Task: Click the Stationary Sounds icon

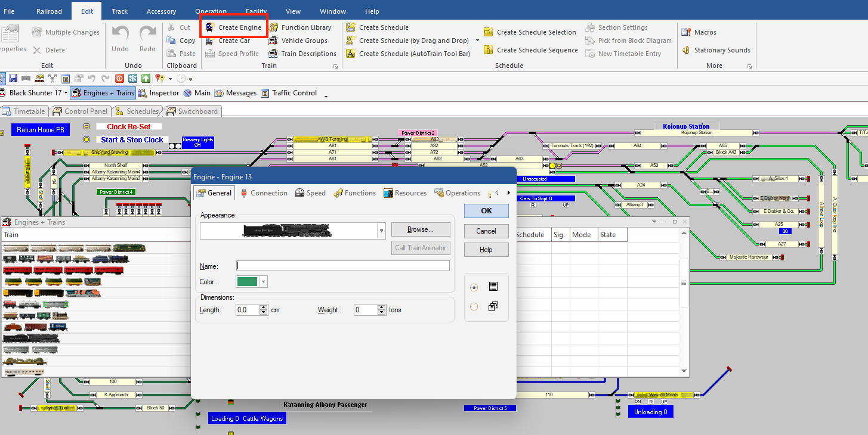Action: pos(686,50)
